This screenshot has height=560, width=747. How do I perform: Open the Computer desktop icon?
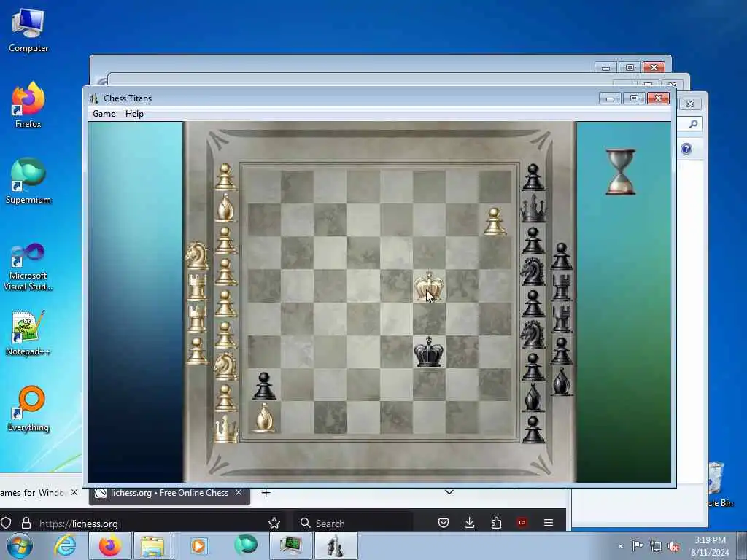[x=28, y=31]
